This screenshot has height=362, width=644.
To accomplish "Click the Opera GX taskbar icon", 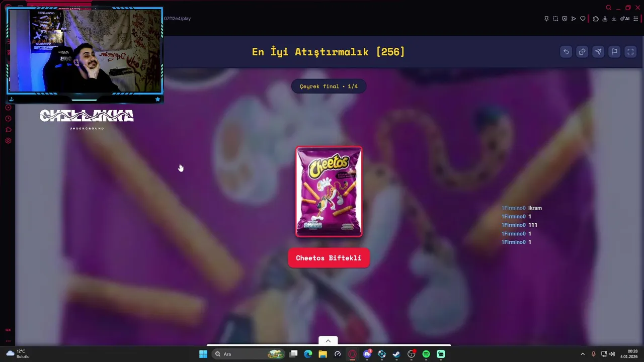I will (353, 354).
